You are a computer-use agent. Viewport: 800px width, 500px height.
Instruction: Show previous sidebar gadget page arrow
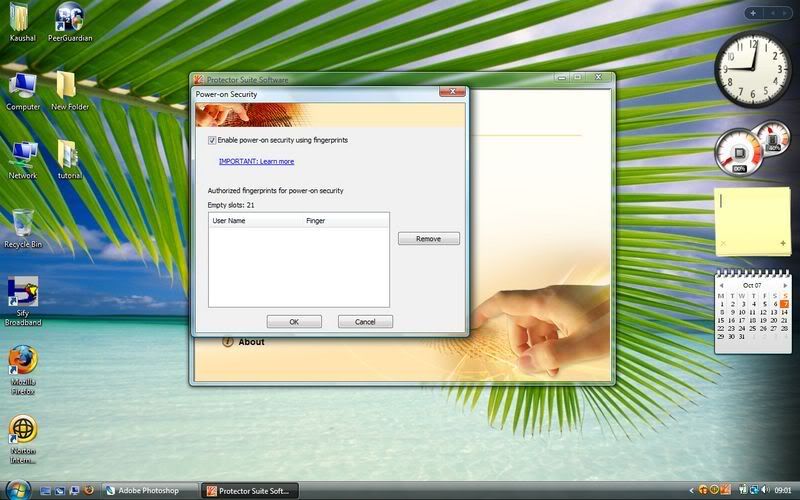(x=772, y=13)
